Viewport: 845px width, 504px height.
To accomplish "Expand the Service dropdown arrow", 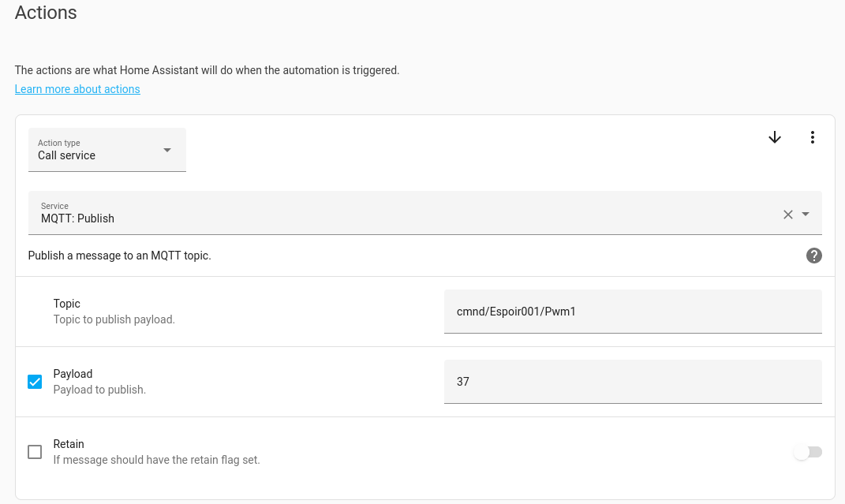I will point(806,214).
